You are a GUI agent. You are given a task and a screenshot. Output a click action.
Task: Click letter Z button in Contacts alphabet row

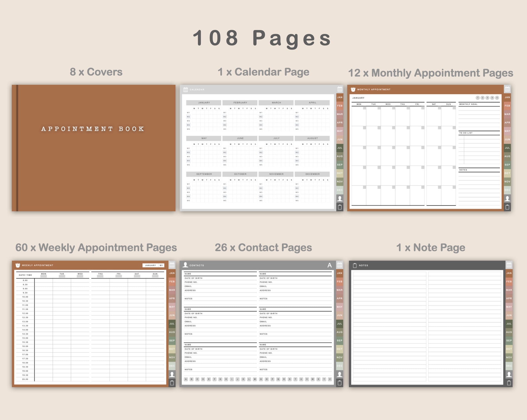pos(330,379)
